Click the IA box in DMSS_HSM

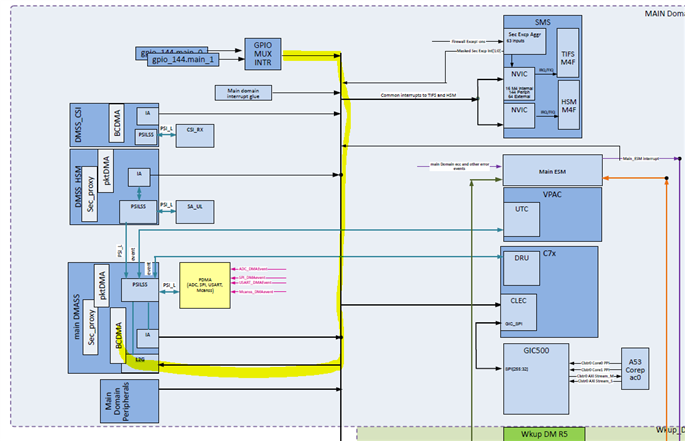coord(139,177)
